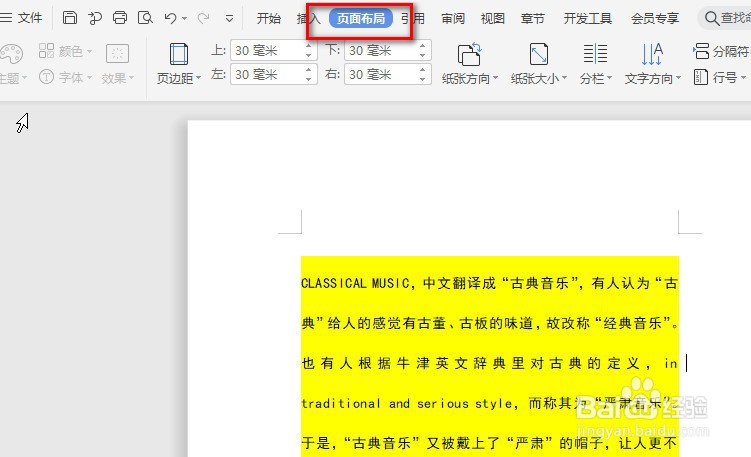Decrease the 下 bottom margin value

click(422, 56)
